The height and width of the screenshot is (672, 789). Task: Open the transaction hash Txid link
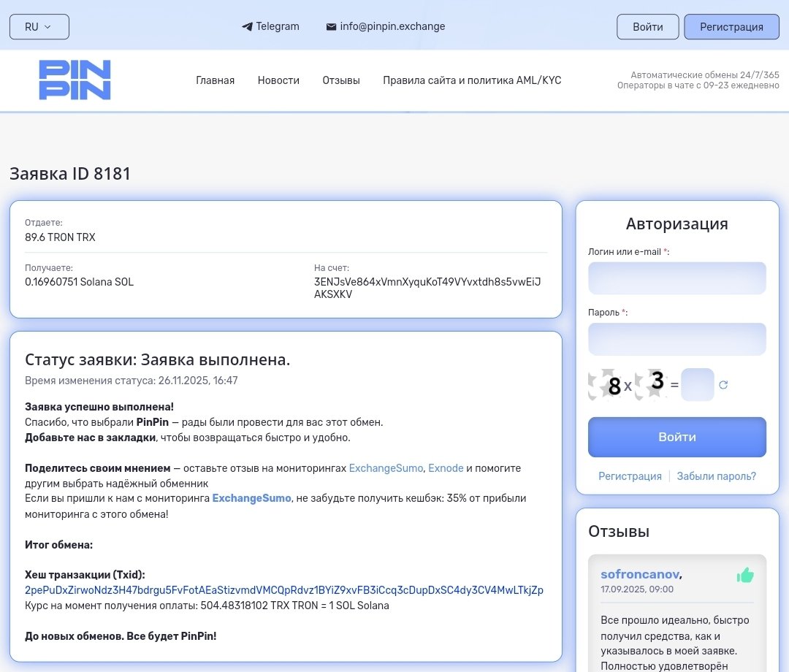click(x=283, y=590)
